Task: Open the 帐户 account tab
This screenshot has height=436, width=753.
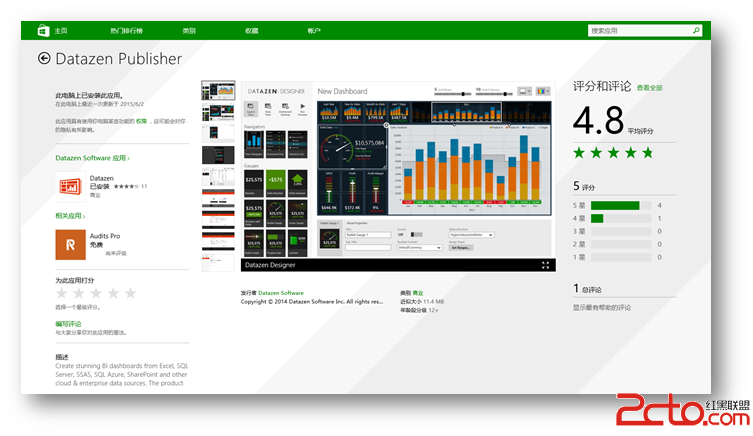Action: click(x=314, y=31)
